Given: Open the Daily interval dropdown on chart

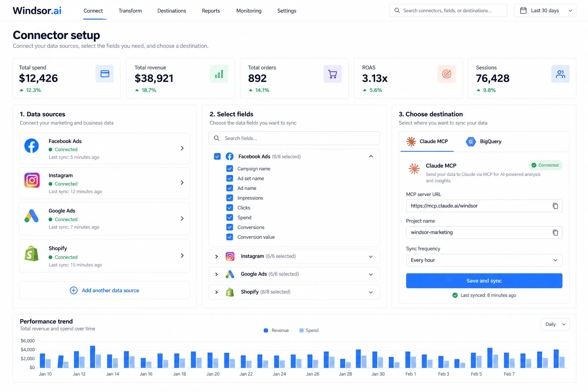Looking at the screenshot, I should [555, 324].
